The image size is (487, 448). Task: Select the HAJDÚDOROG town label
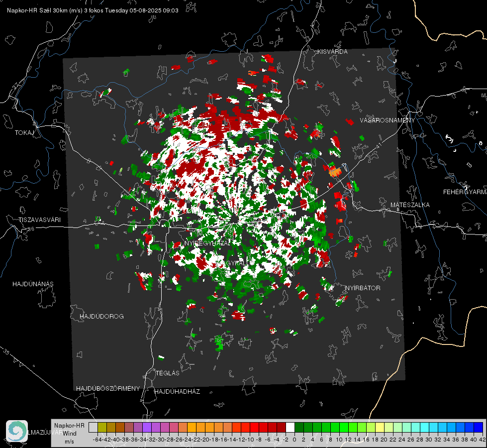[x=101, y=317]
